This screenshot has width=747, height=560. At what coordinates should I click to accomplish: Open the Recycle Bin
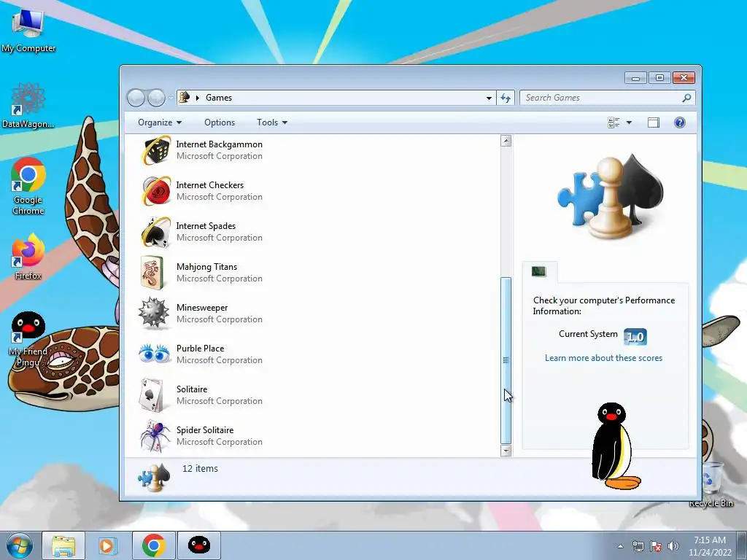click(x=712, y=484)
